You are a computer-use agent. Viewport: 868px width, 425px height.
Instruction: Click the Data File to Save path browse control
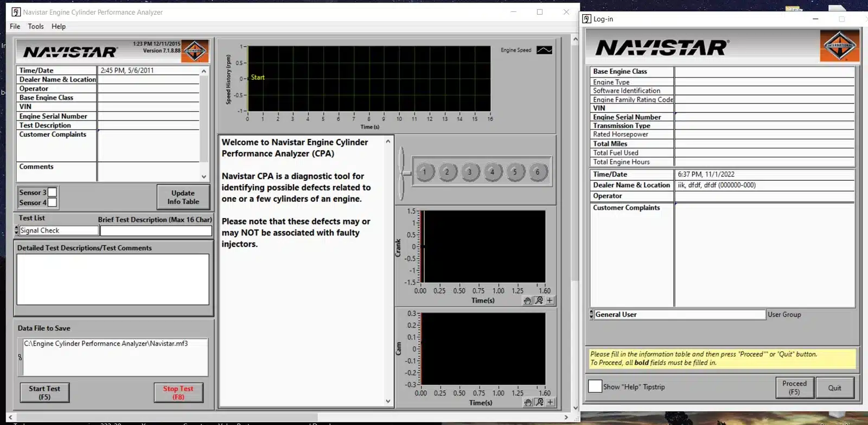tap(20, 357)
